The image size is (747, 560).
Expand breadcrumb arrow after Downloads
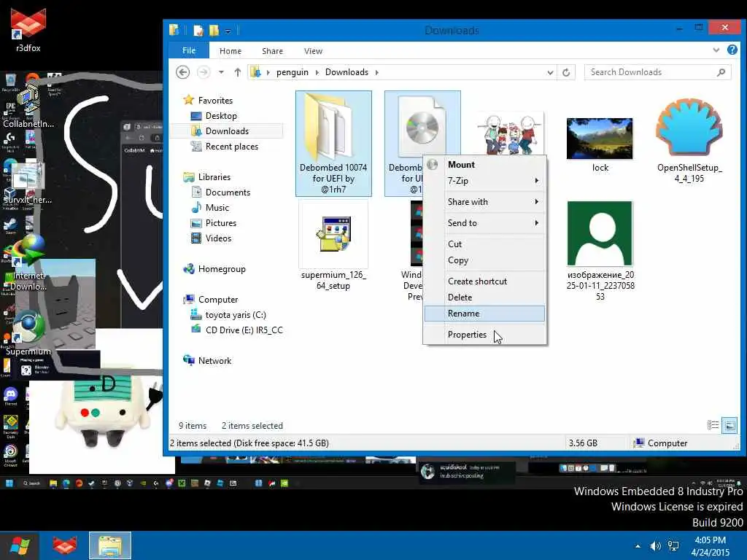[x=377, y=72]
